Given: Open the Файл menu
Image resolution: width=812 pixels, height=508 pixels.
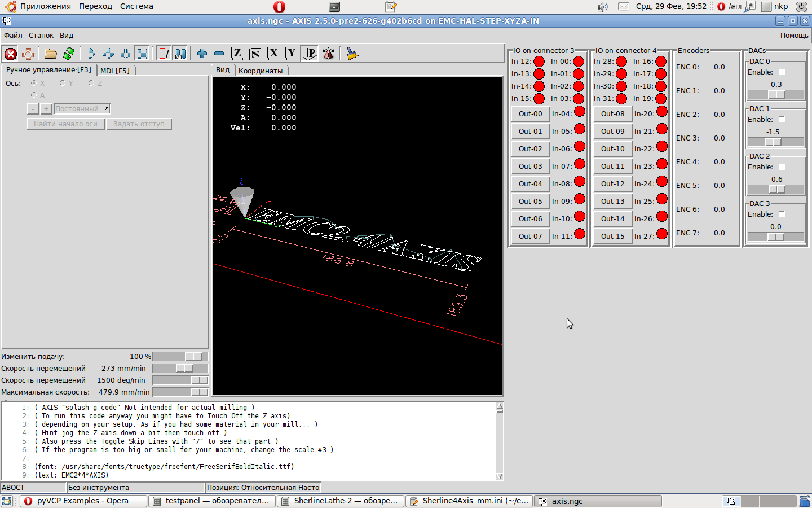Looking at the screenshot, I should 13,36.
